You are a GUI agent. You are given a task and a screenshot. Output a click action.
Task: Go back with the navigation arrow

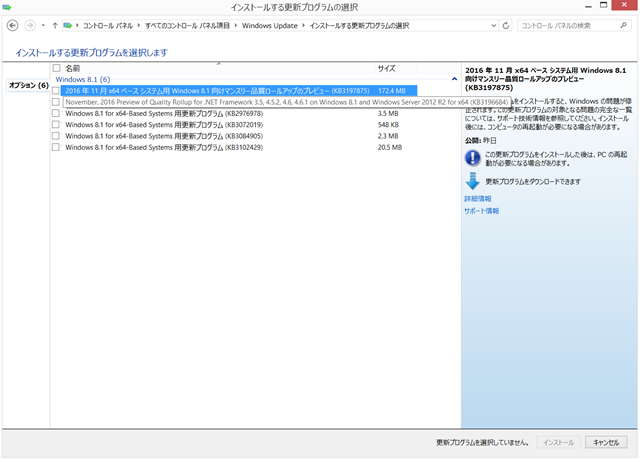pyautogui.click(x=13, y=25)
